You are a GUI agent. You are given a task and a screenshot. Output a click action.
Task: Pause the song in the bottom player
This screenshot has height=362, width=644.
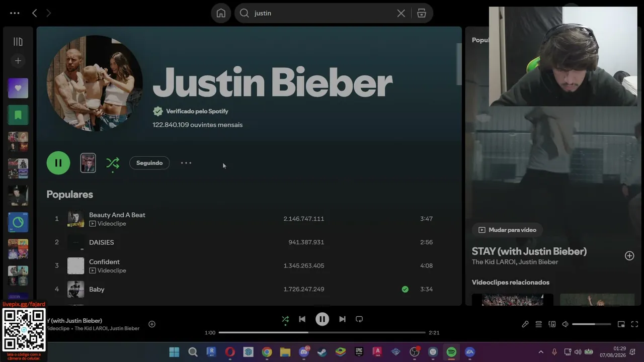[322, 319]
